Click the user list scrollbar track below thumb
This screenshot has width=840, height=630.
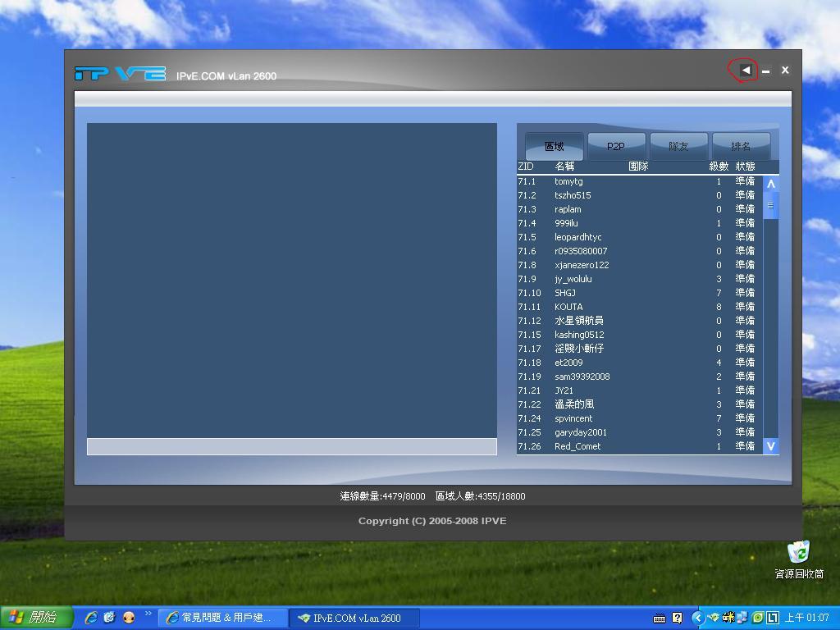(771, 330)
